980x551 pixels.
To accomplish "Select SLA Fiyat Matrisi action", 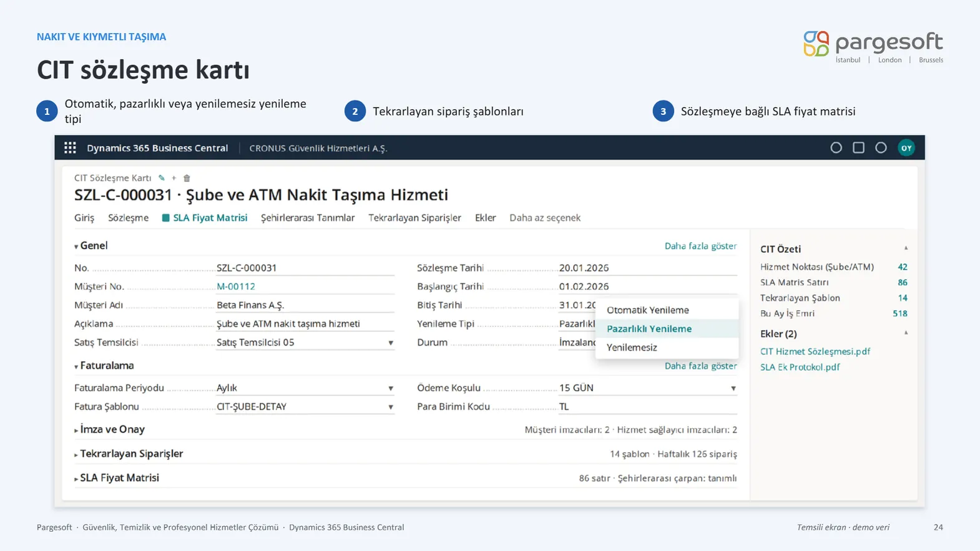I will coord(205,218).
